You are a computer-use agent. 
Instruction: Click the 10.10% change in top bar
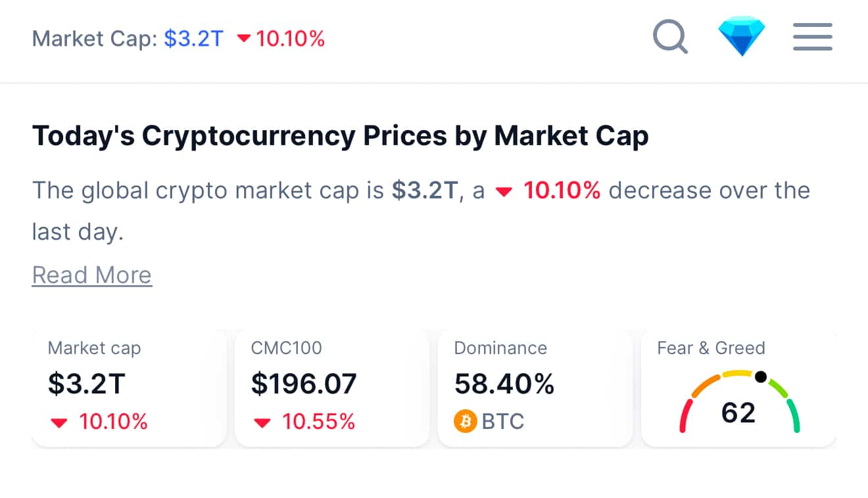(x=291, y=39)
